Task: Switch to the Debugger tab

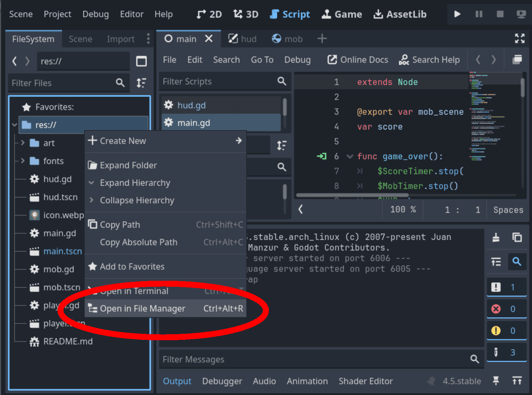Action: (x=222, y=381)
